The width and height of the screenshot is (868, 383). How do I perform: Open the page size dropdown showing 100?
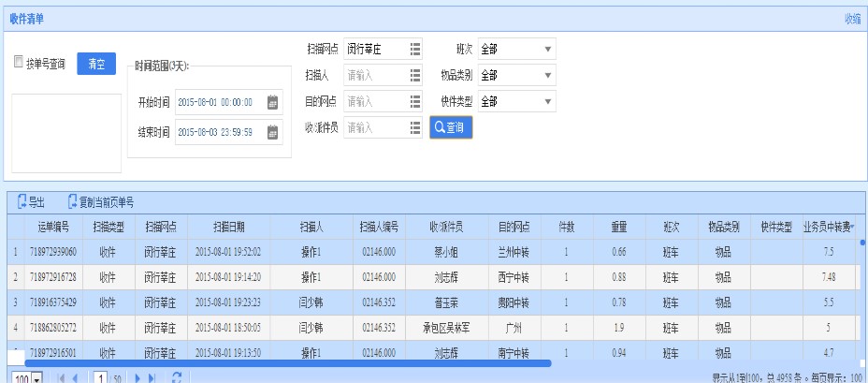point(37,379)
